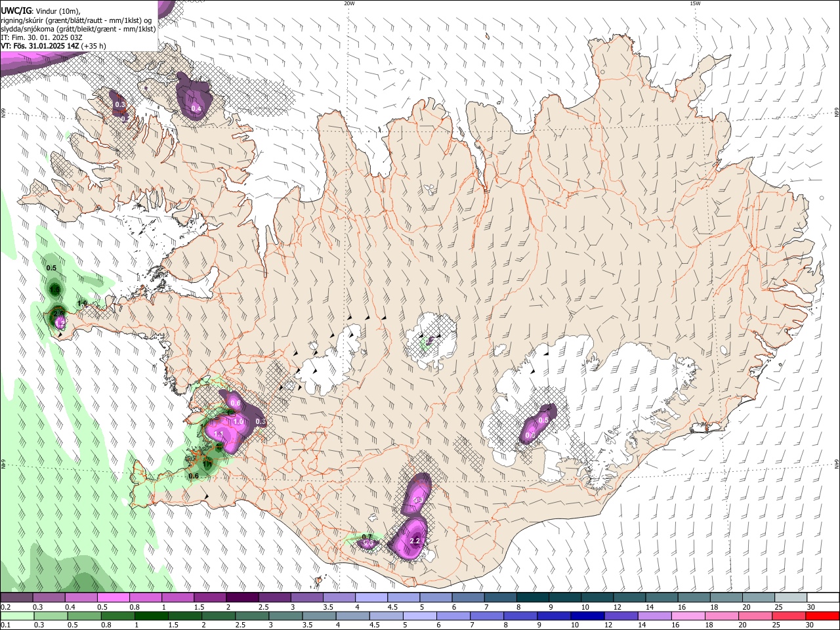This screenshot has height=630, width=840.
Task: Click the UWC/IG title text
Action: (16, 11)
